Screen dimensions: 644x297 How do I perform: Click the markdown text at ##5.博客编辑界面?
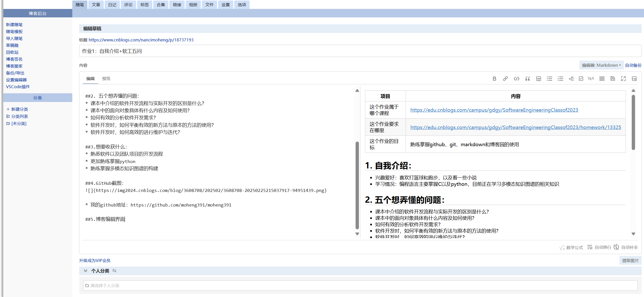click(105, 219)
